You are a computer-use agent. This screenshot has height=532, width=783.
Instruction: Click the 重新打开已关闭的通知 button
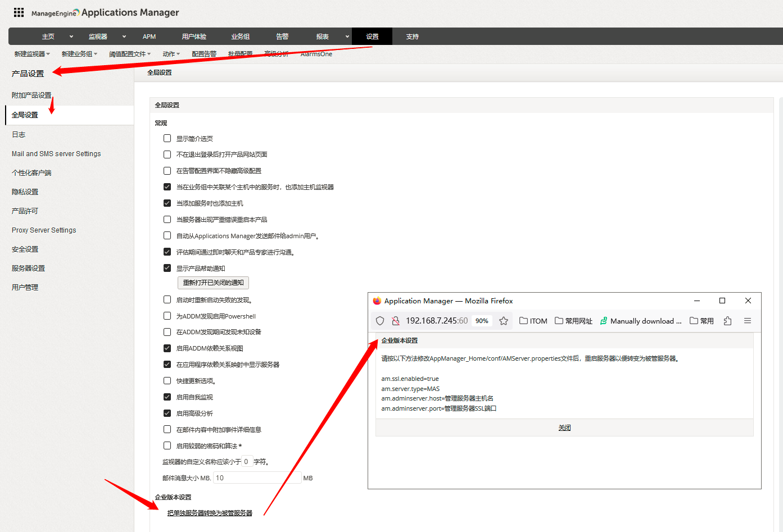pos(213,283)
